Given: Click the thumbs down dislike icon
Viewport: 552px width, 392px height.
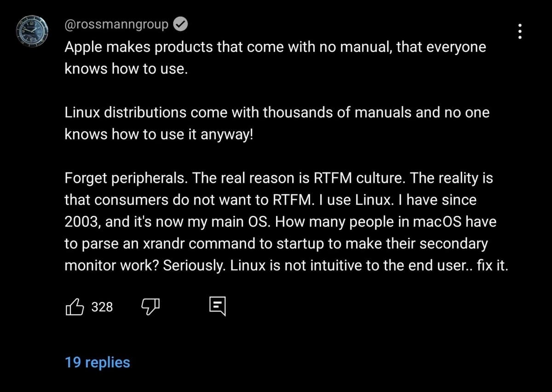Looking at the screenshot, I should pyautogui.click(x=149, y=307).
